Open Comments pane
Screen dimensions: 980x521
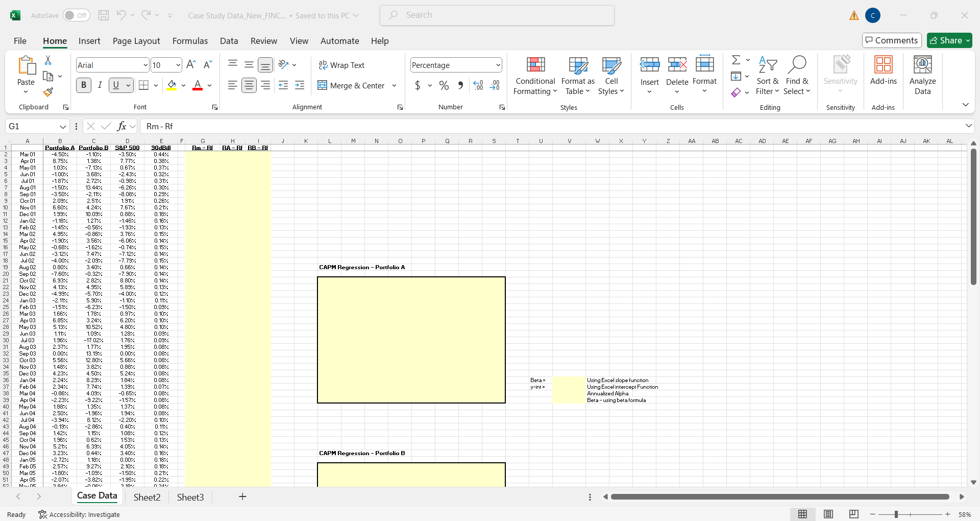[891, 40]
